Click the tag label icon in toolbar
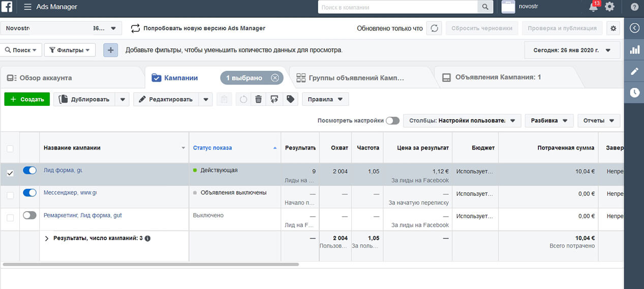The width and height of the screenshot is (644, 289). pyautogui.click(x=290, y=99)
